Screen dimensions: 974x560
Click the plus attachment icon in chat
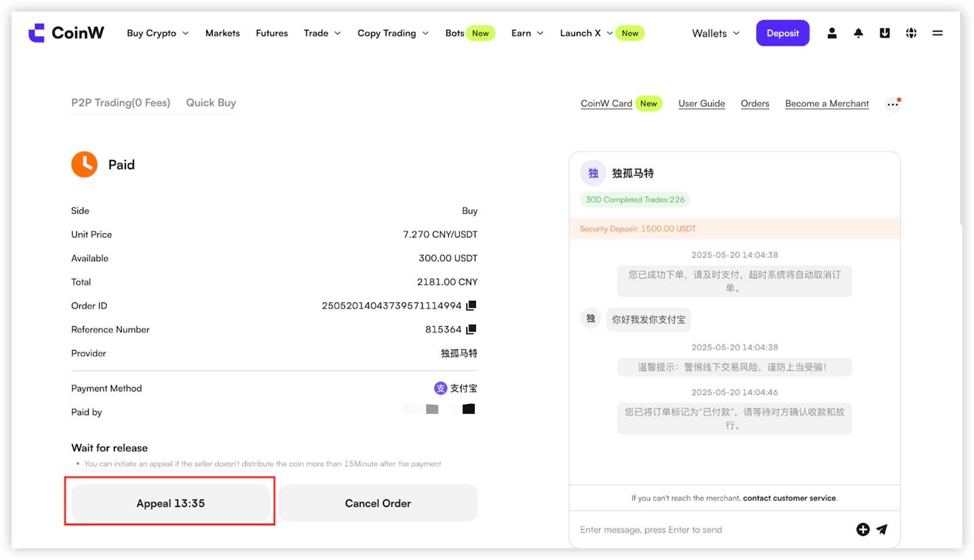coord(863,530)
